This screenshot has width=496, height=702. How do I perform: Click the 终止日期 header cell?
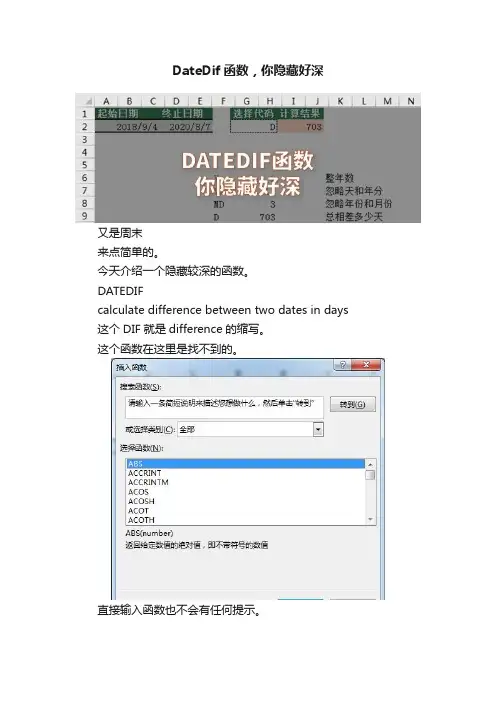tap(182, 114)
